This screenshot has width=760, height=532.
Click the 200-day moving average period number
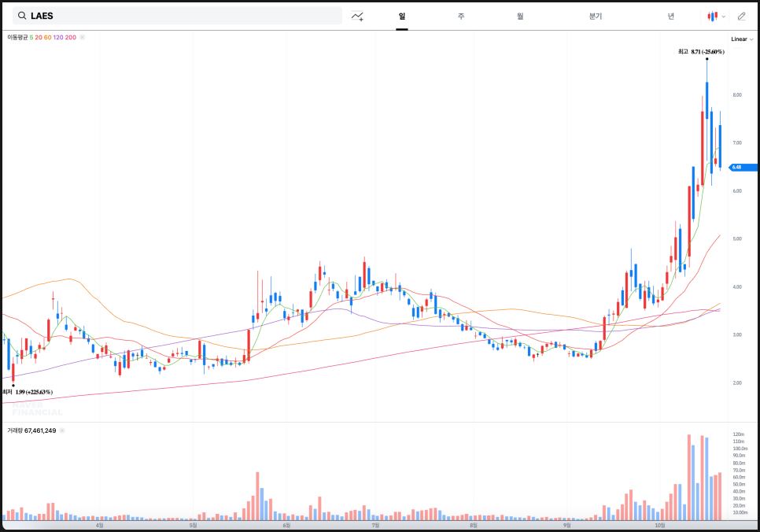(71, 37)
